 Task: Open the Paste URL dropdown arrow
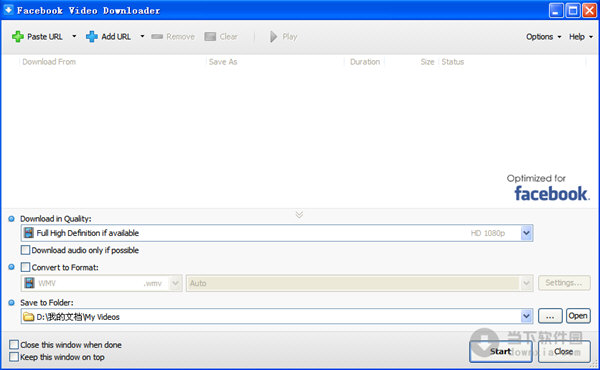pos(74,36)
